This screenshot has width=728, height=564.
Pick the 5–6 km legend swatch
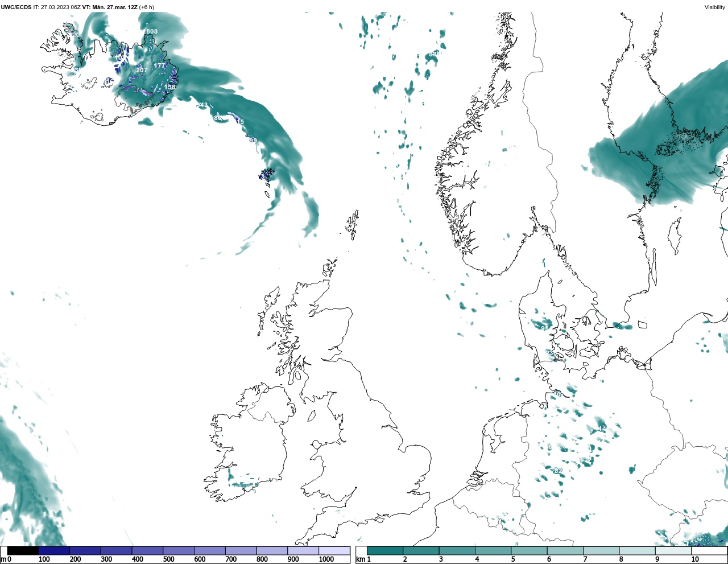pos(529,550)
